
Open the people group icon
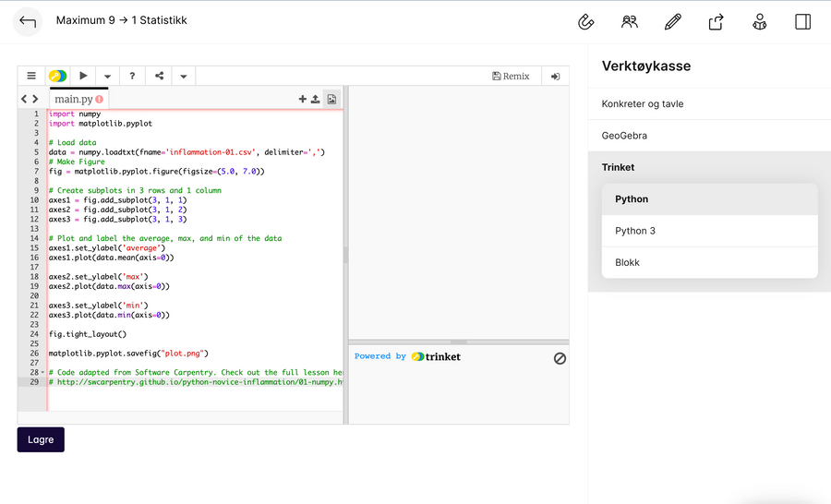point(629,22)
